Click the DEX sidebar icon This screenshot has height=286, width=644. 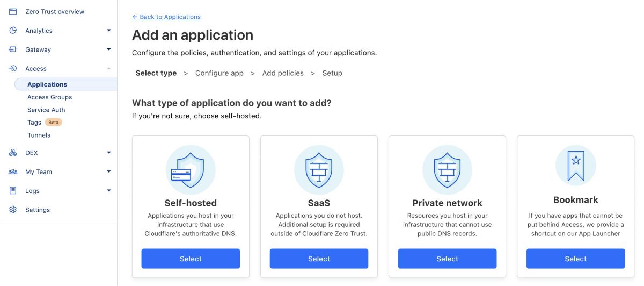(13, 153)
